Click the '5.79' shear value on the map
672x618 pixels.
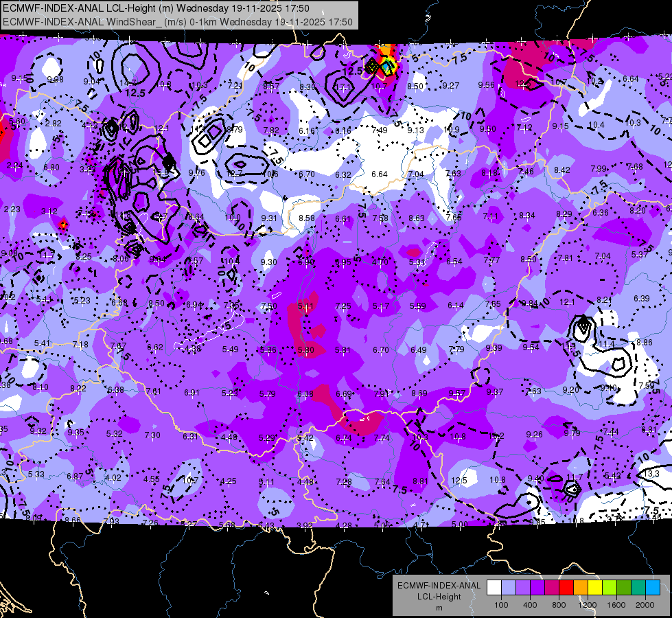[x=268, y=393]
